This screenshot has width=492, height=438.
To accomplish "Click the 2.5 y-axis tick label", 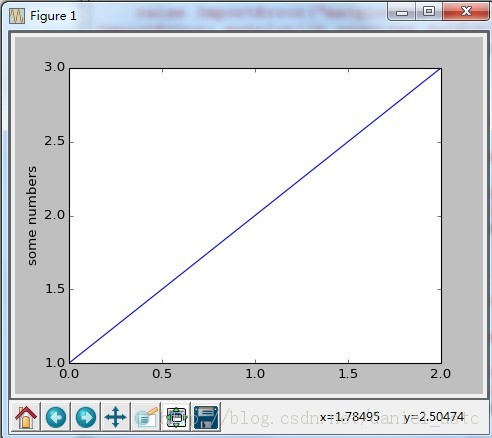I will [x=55, y=141].
